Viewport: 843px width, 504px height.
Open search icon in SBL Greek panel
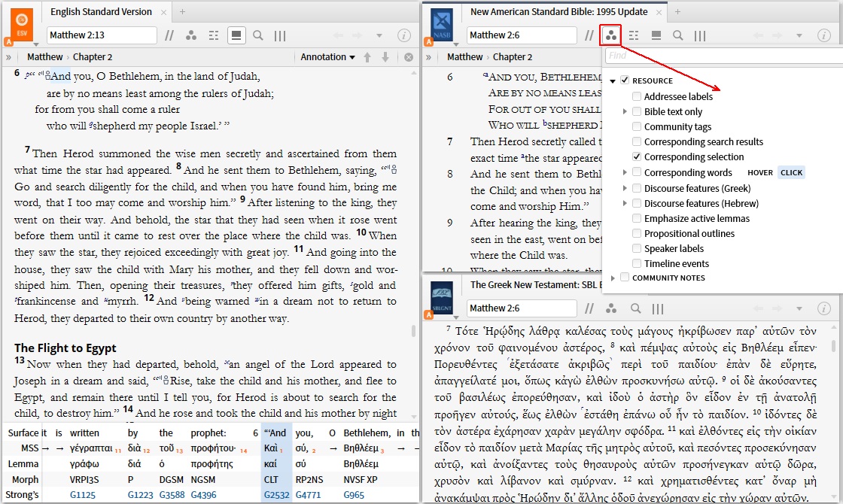coord(635,308)
